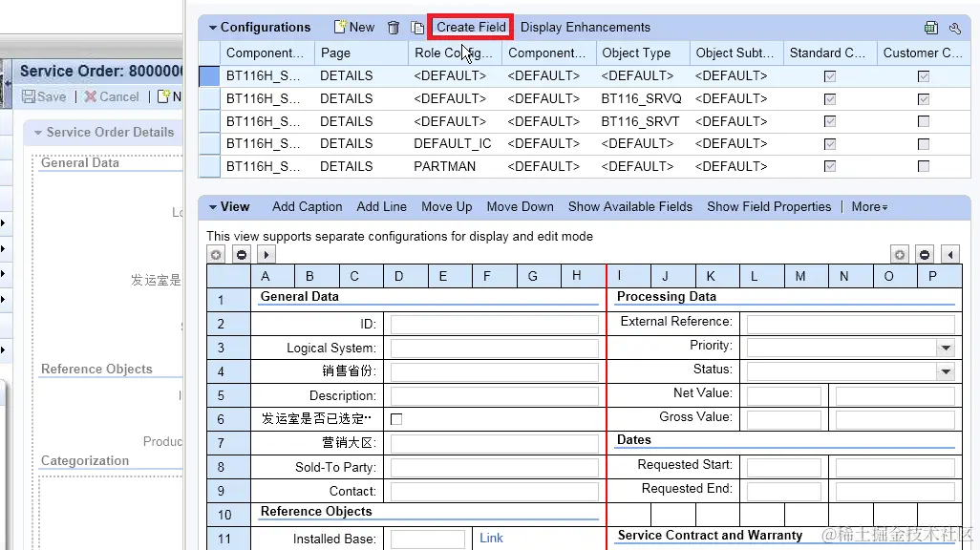
Task: Click the wrench personalize icon in Configurations
Action: pos(955,28)
